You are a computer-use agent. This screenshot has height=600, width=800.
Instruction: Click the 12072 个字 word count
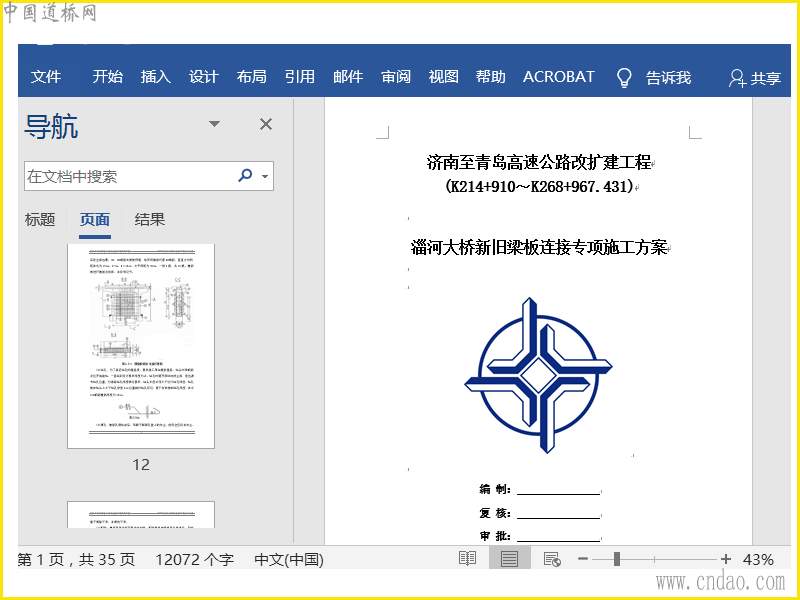coord(194,560)
